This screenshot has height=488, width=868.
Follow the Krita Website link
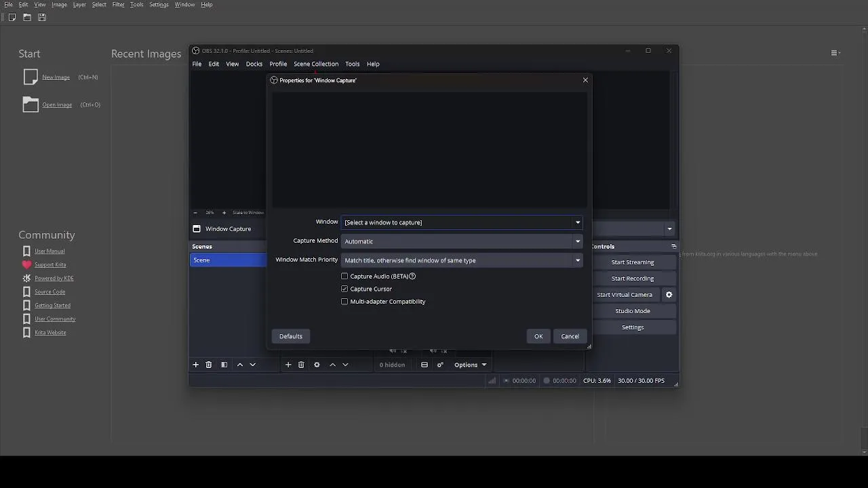point(50,333)
